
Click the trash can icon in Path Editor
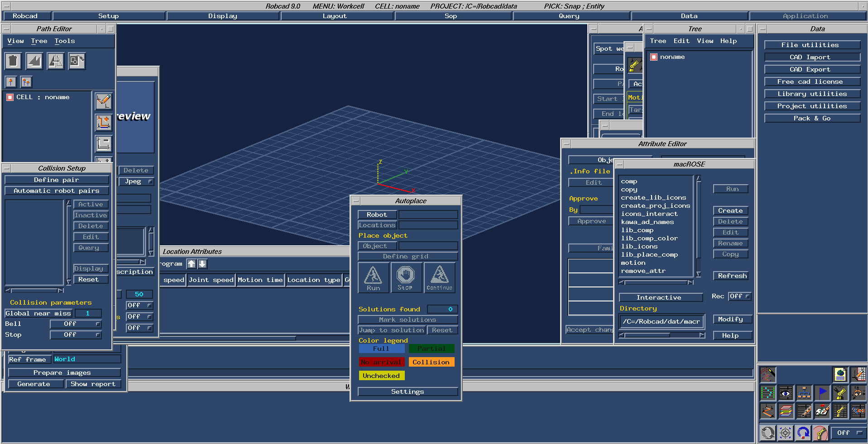pos(13,61)
